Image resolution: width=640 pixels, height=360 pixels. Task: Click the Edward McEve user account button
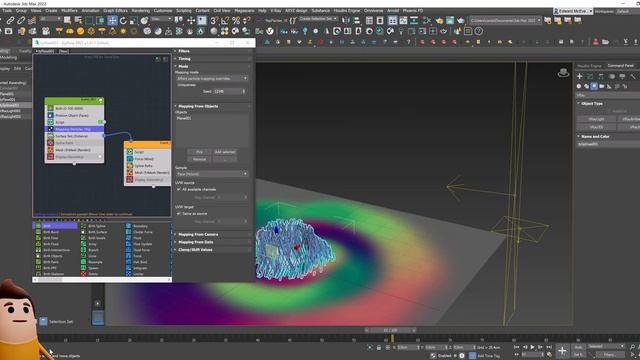click(x=573, y=11)
